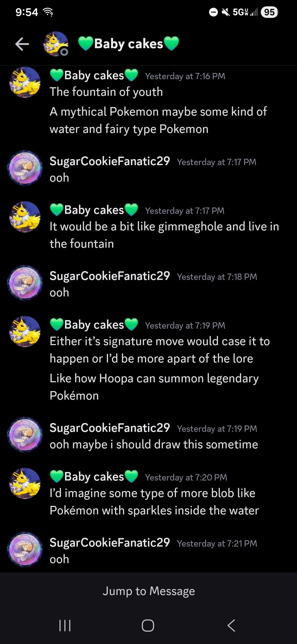
Task: Open Baby cakes profile avatar in header
Action: coord(56,44)
